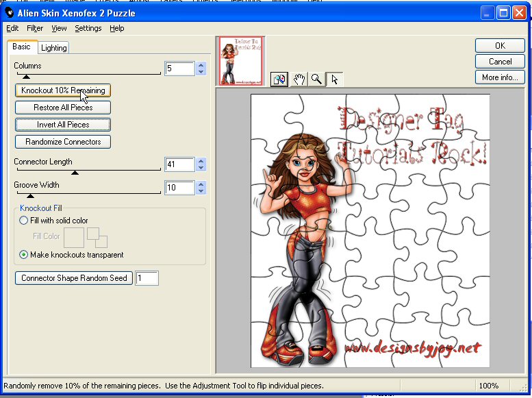
Task: Increase Groove Width with up arrow
Action: tap(201, 184)
